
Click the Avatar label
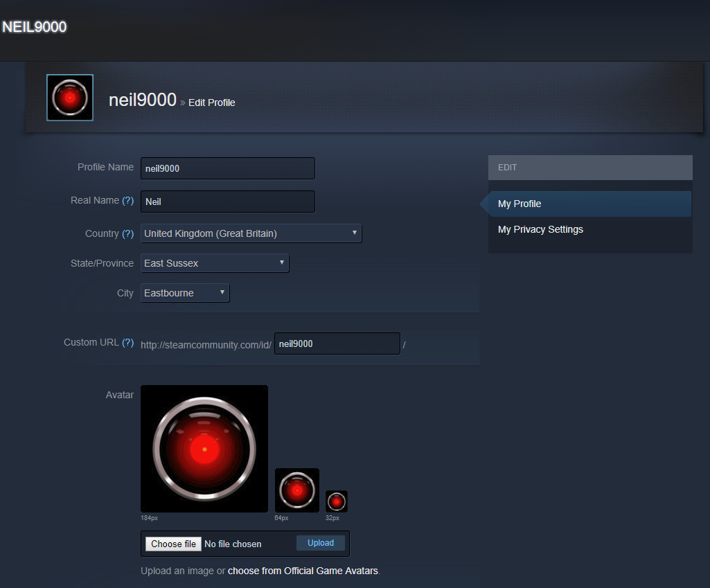pyautogui.click(x=120, y=395)
